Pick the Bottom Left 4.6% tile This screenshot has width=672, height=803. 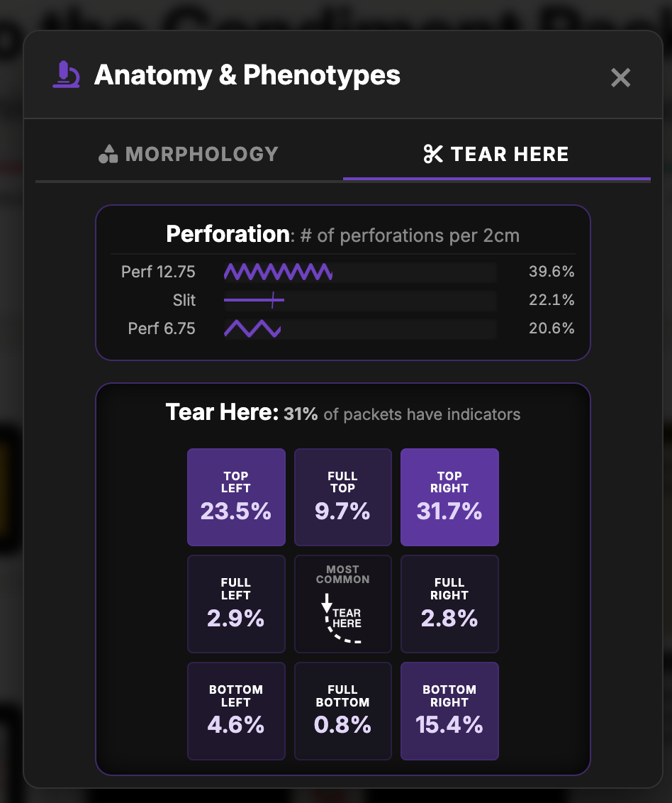[236, 711]
